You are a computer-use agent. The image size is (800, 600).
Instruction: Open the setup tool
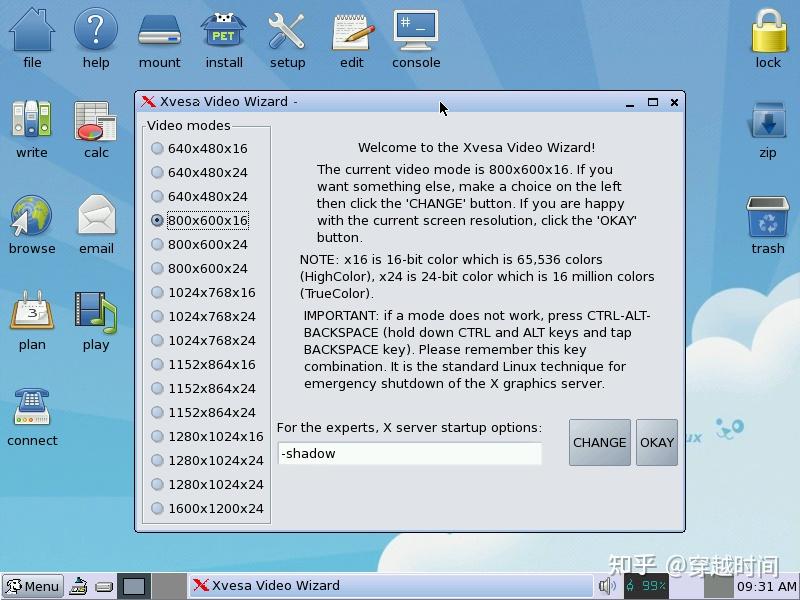287,32
